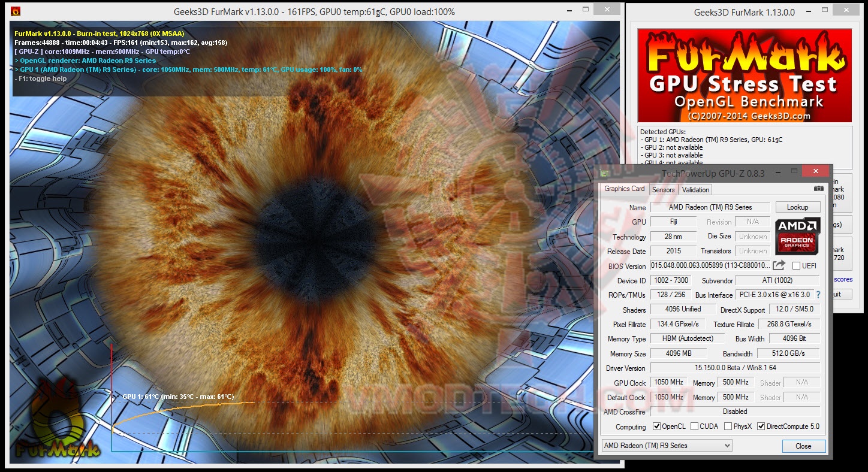
Task: Tick the PhysX computing checkbox
Action: click(728, 426)
